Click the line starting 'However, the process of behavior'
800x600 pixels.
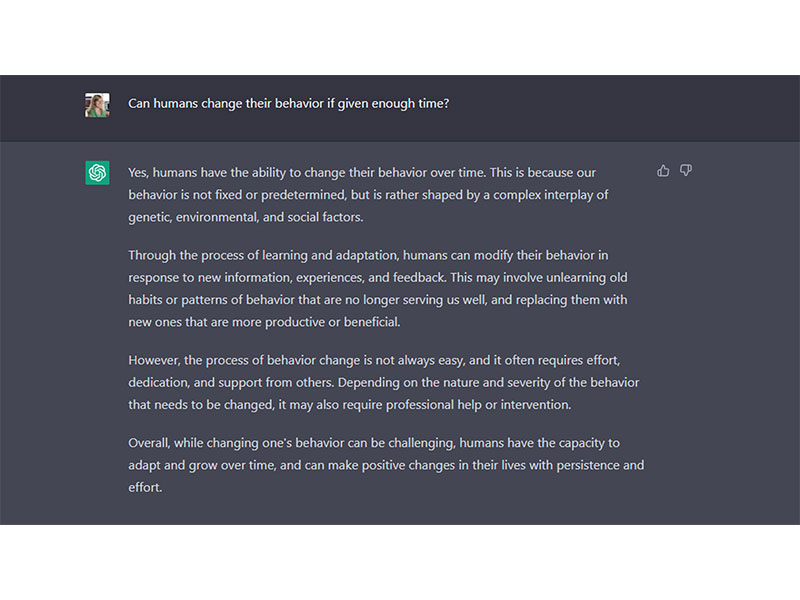pyautogui.click(x=374, y=360)
